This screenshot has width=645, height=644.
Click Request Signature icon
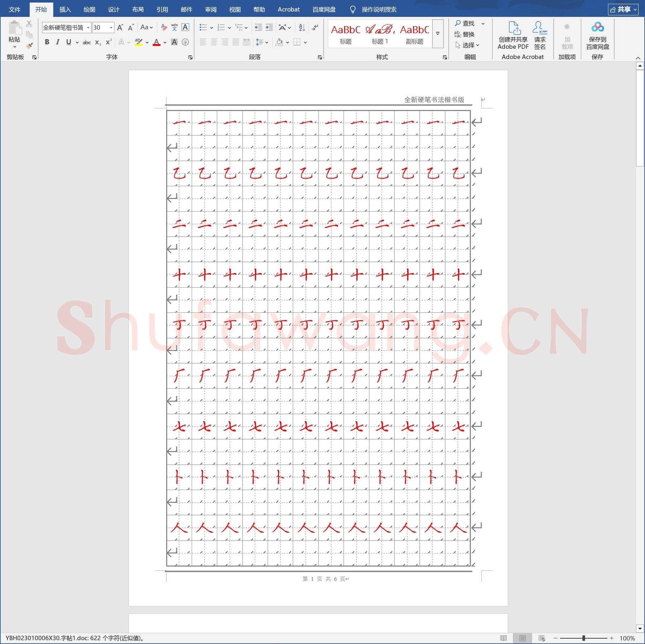(540, 35)
